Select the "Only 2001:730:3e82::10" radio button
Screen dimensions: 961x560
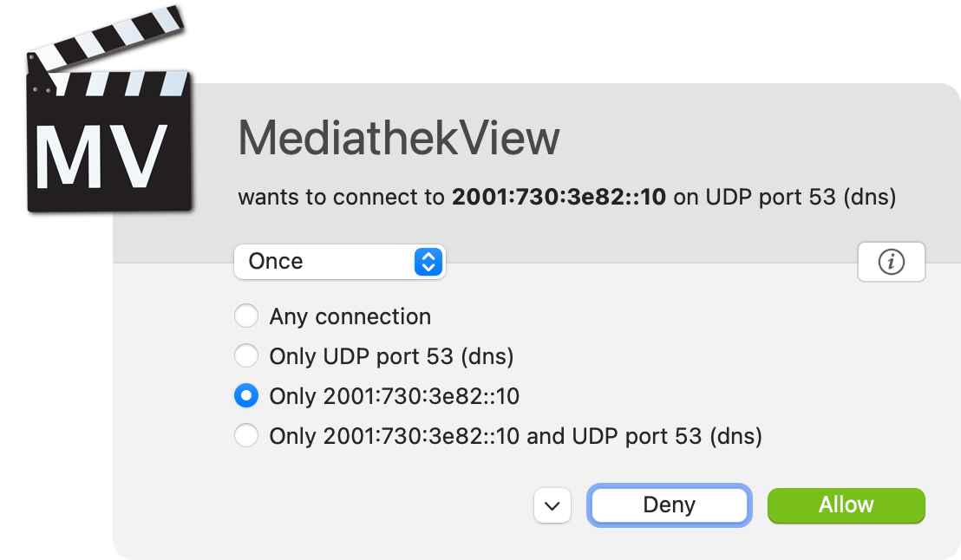(x=246, y=396)
